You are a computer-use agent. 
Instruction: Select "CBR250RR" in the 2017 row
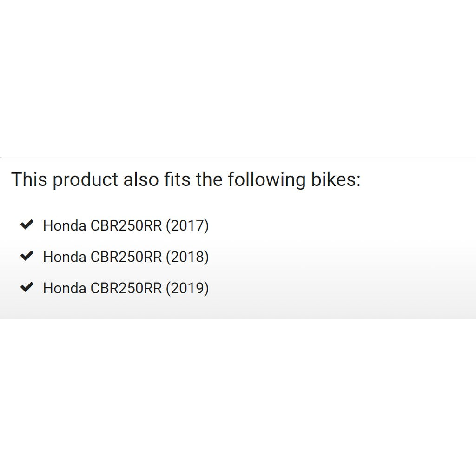(x=126, y=226)
